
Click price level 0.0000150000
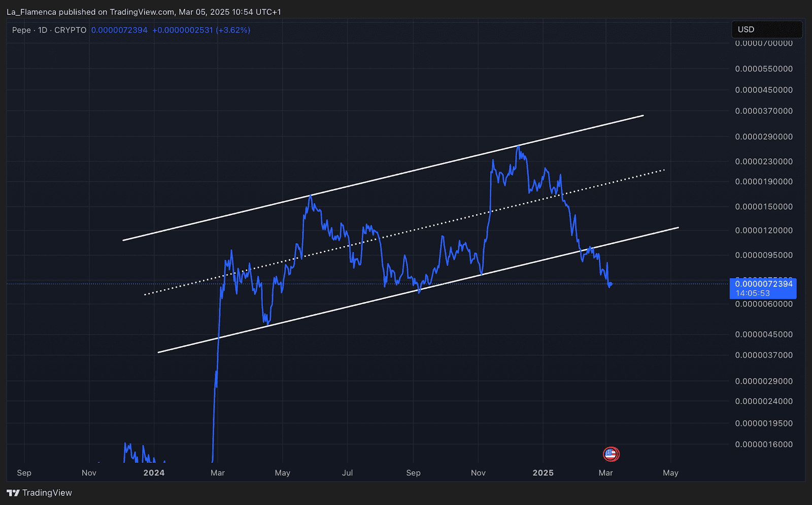(764, 207)
